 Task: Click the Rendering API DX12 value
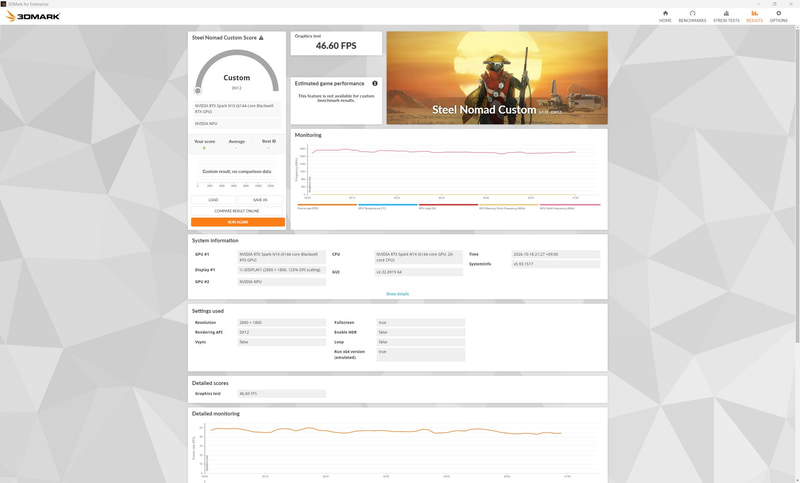282,332
